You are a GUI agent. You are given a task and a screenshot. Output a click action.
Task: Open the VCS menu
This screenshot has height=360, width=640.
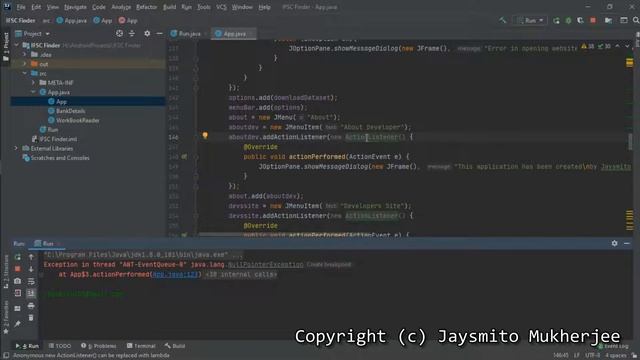tap(221, 7)
